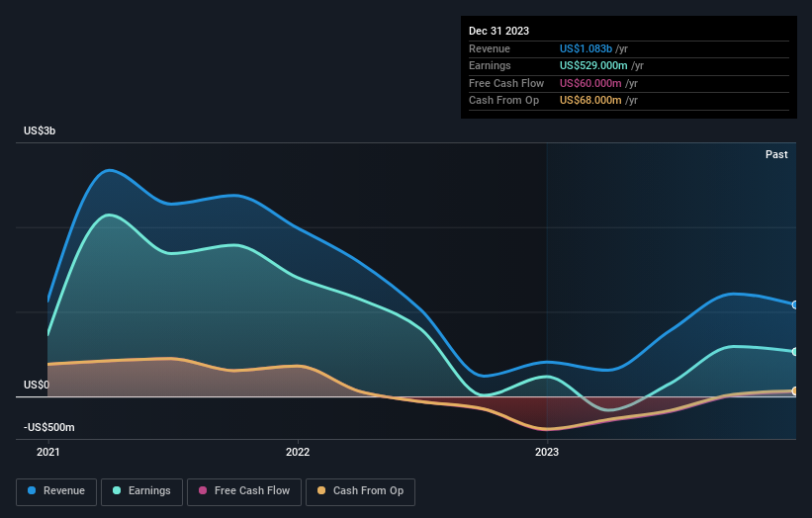Toggle the Cash From Op legend button

point(360,491)
